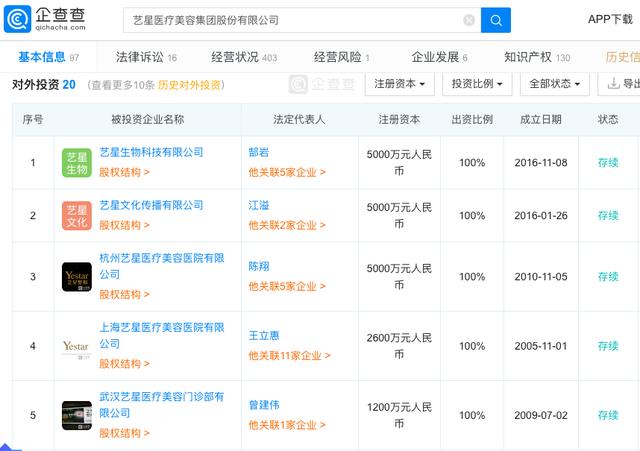
Task: Click date 2010-11-05 cell
Action: (x=541, y=277)
